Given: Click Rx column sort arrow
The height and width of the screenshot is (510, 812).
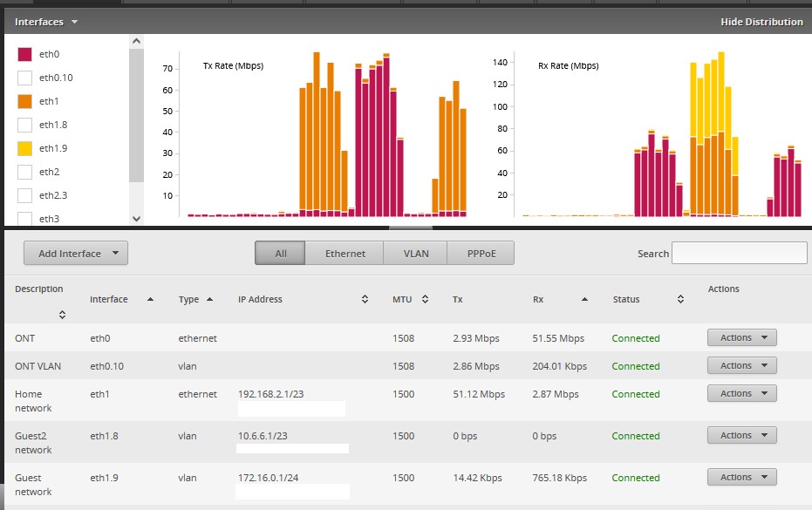Looking at the screenshot, I should [584, 299].
